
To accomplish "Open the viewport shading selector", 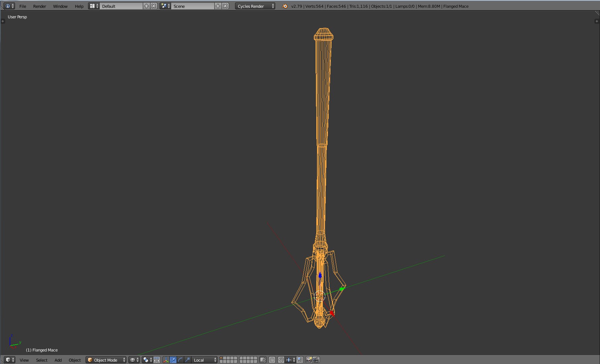I will click(134, 360).
